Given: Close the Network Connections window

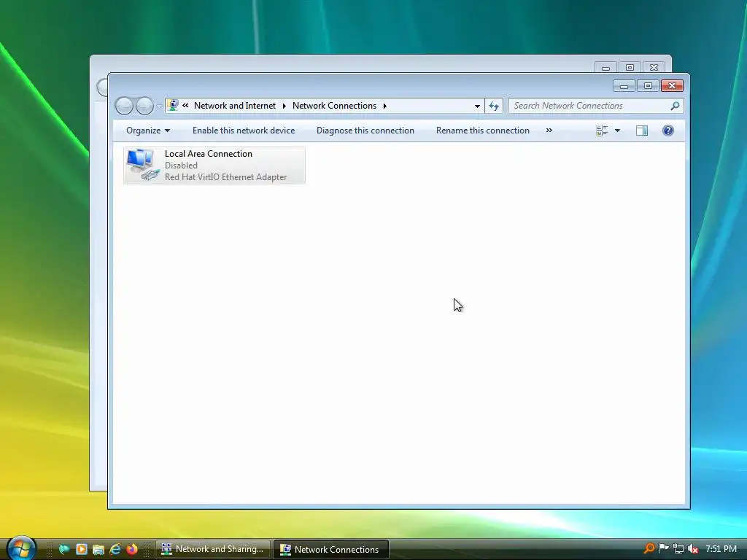Looking at the screenshot, I should coord(672,86).
